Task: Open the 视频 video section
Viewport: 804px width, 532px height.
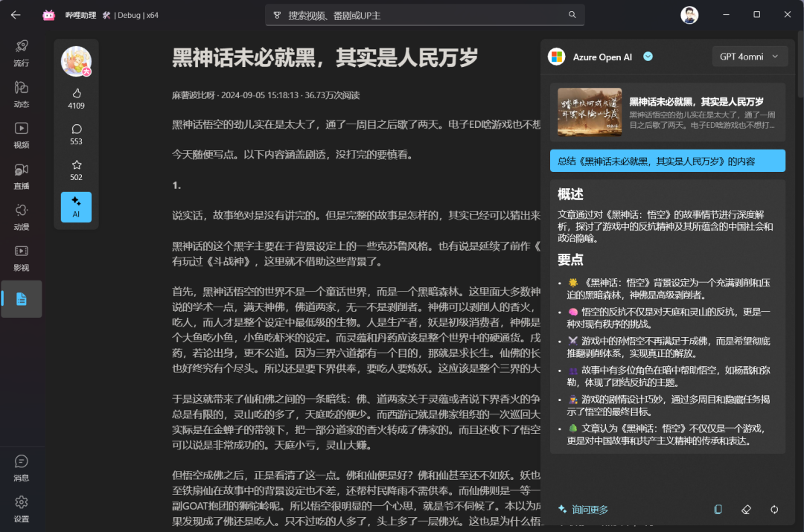Action: click(x=22, y=134)
